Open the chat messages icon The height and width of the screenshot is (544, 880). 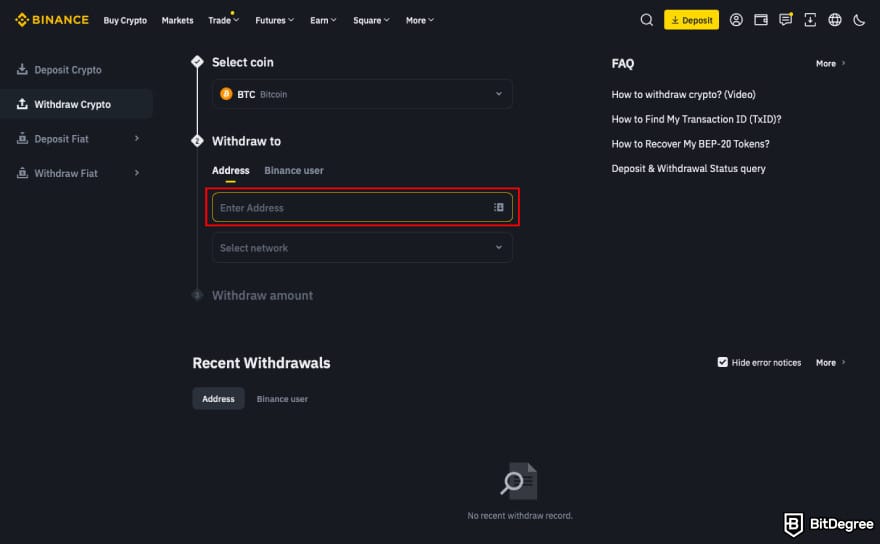click(785, 20)
